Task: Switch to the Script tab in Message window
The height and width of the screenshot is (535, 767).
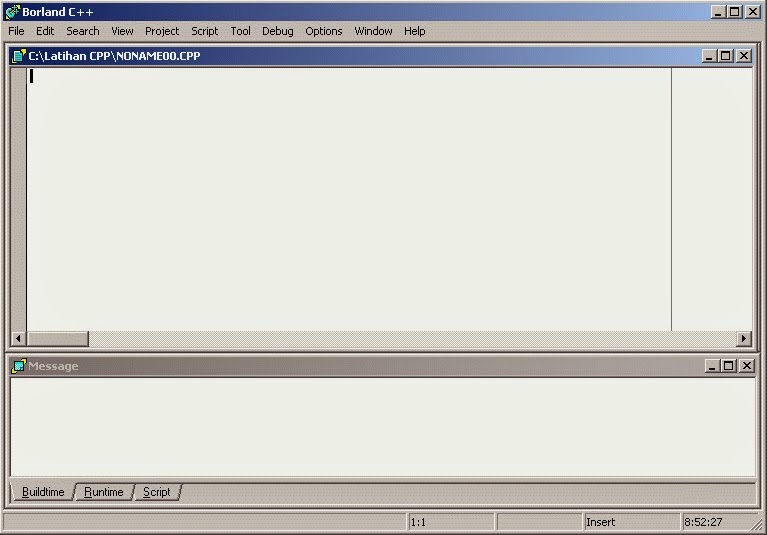Action: click(x=157, y=491)
